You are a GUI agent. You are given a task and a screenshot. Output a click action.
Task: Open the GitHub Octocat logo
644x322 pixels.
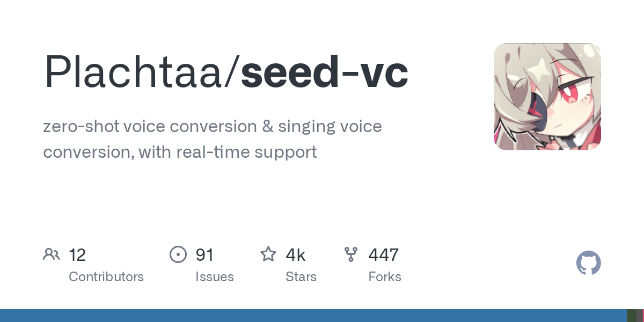click(588, 264)
